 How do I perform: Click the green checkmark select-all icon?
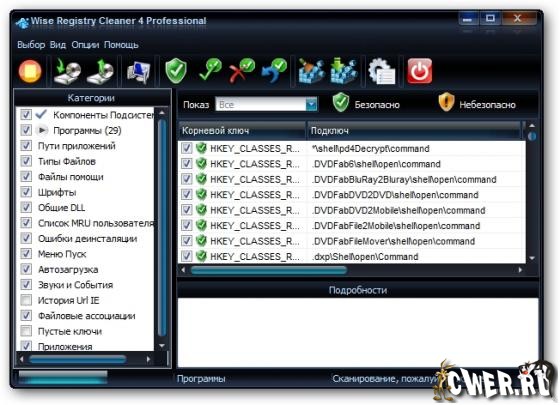[210, 70]
